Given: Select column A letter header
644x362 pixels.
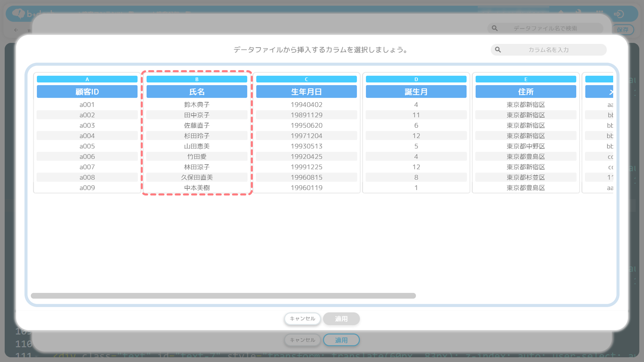Looking at the screenshot, I should (87, 79).
